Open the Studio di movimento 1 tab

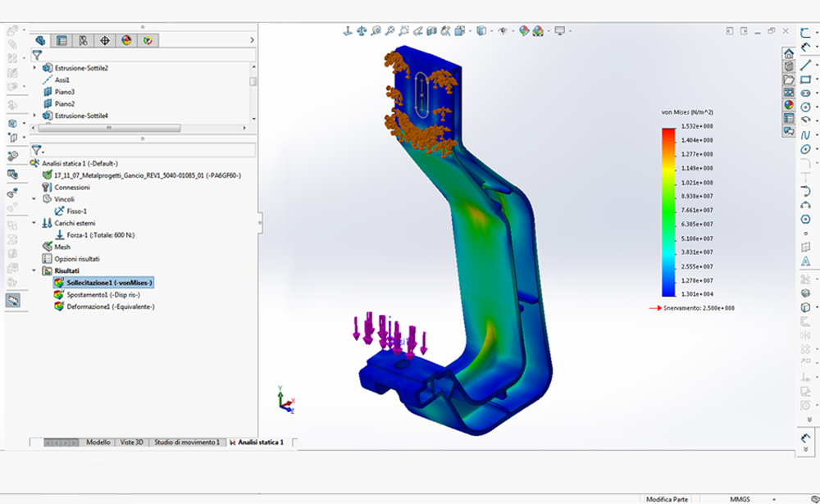click(187, 443)
